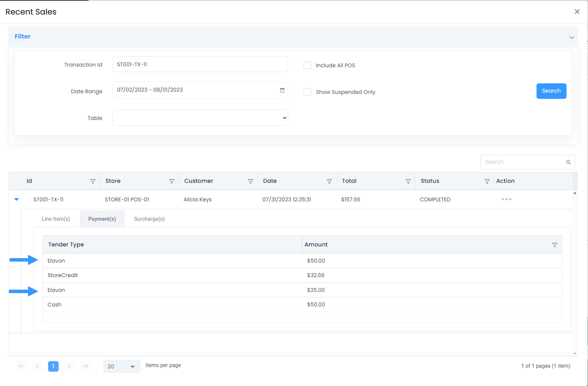
Task: Click the Transaction Id input field
Action: pos(200,64)
